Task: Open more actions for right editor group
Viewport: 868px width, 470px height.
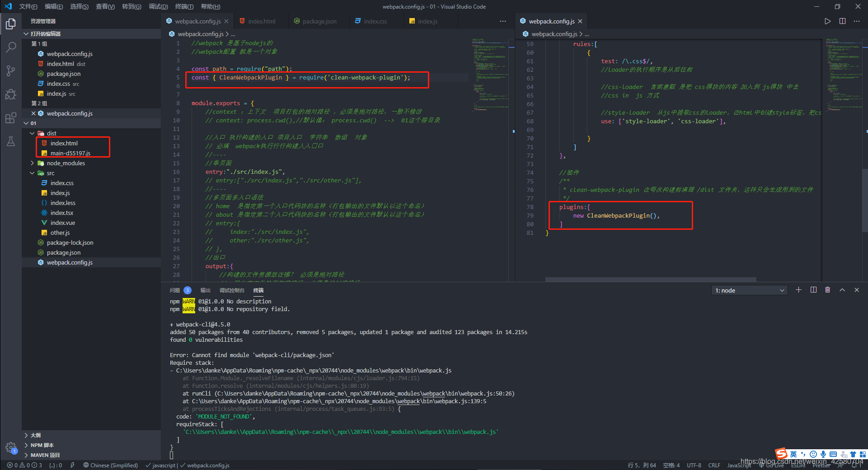Action: pyautogui.click(x=857, y=21)
